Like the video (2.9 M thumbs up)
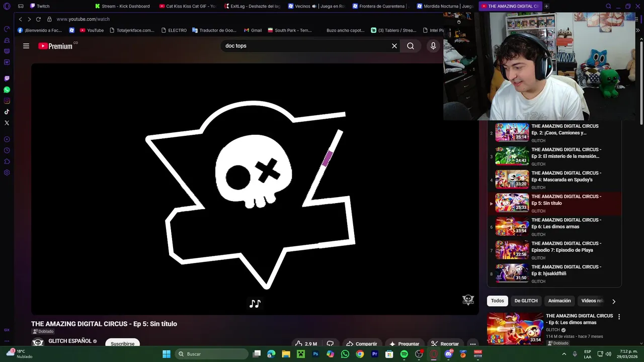Screen dimensions: 644x362 point(306,344)
